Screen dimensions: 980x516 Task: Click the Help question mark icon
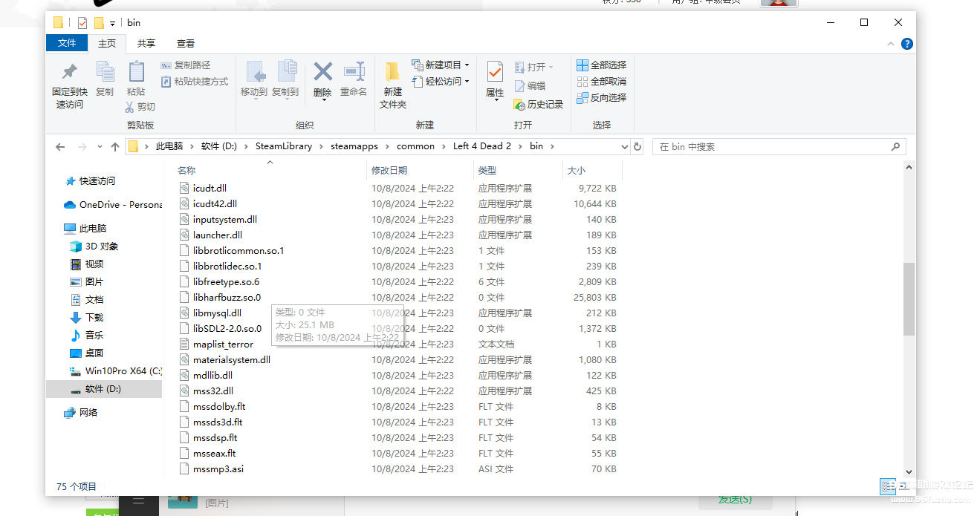(906, 44)
